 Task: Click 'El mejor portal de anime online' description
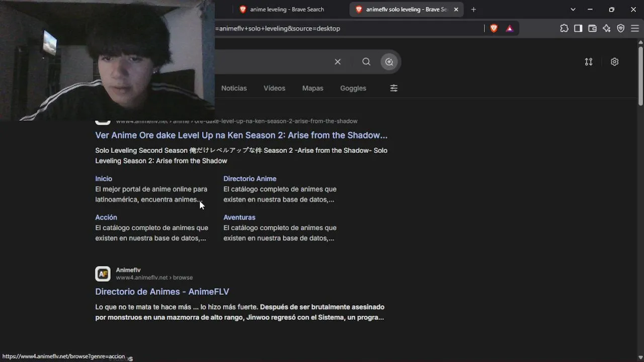[151, 194]
